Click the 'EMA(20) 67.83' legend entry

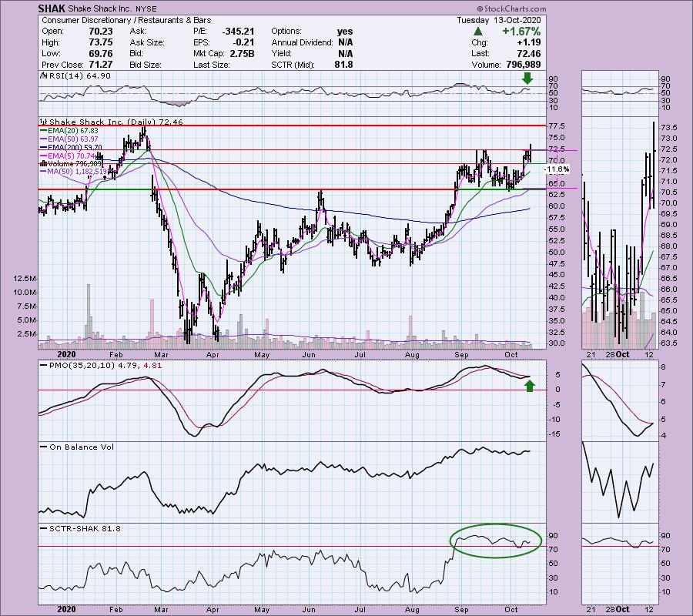73,131
